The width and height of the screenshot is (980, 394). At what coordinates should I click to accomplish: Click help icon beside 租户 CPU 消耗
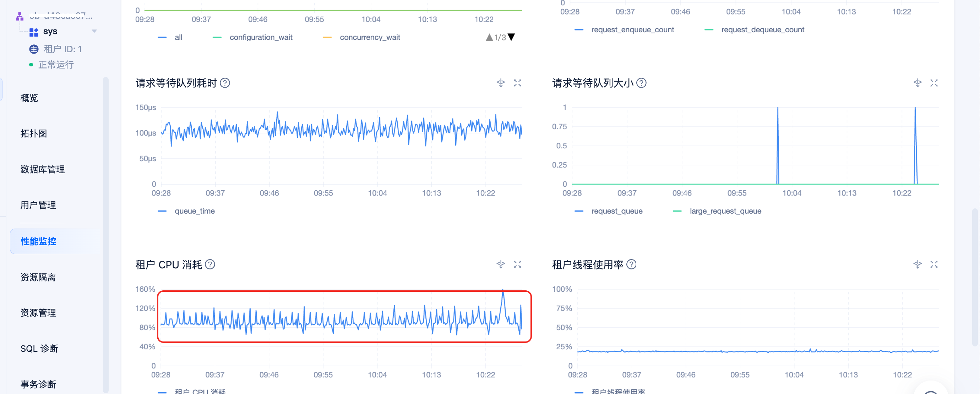click(x=210, y=264)
